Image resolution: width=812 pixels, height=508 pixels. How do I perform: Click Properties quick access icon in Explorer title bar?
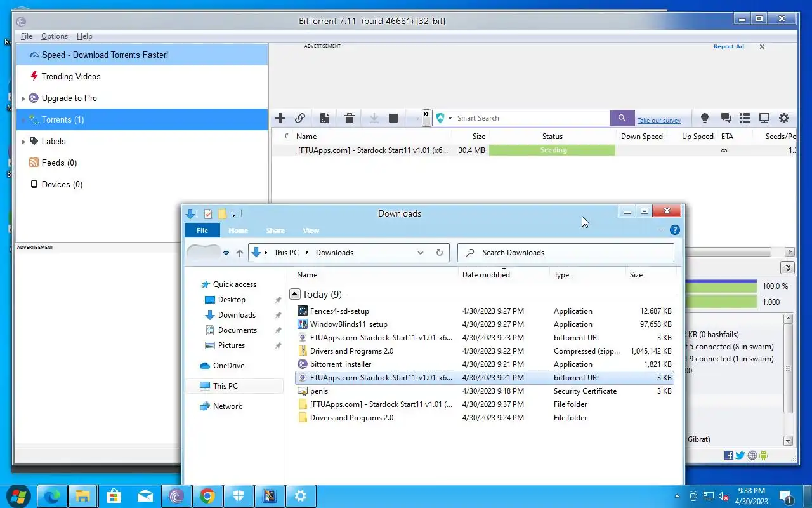click(x=207, y=214)
